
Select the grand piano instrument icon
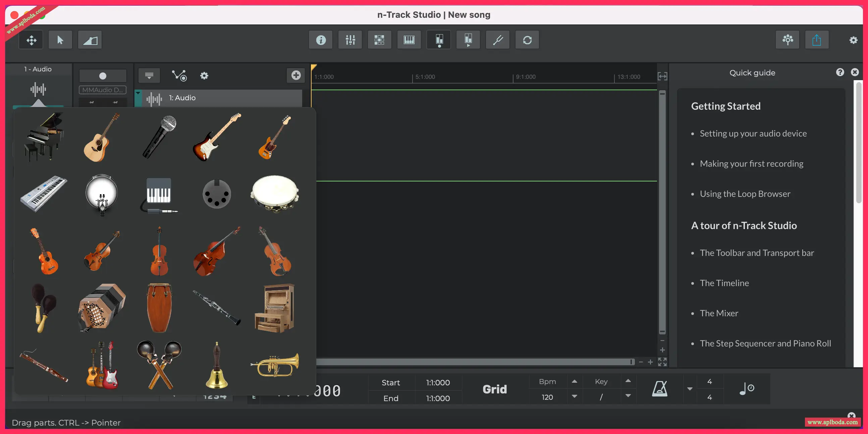click(44, 137)
